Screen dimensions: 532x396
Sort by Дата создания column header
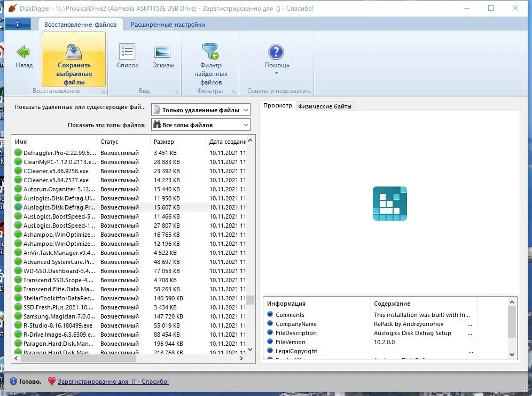pyautogui.click(x=226, y=142)
